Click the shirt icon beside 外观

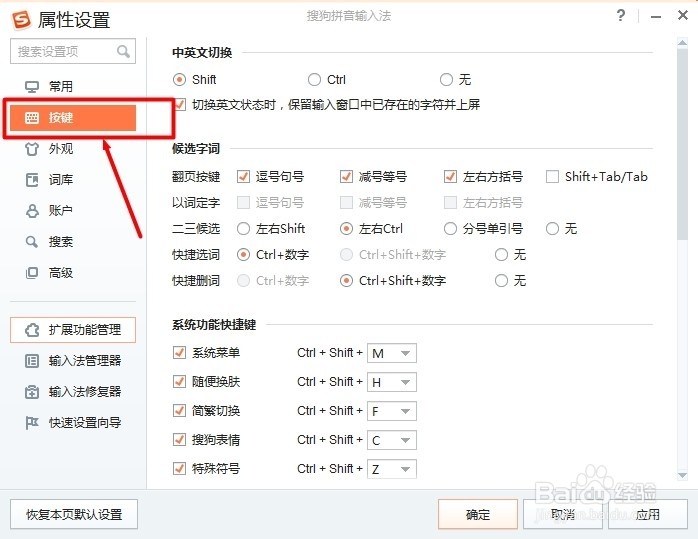32,149
